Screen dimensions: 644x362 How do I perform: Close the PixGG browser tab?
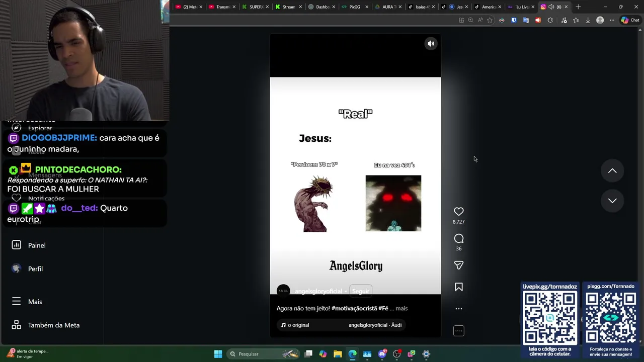coord(367,7)
